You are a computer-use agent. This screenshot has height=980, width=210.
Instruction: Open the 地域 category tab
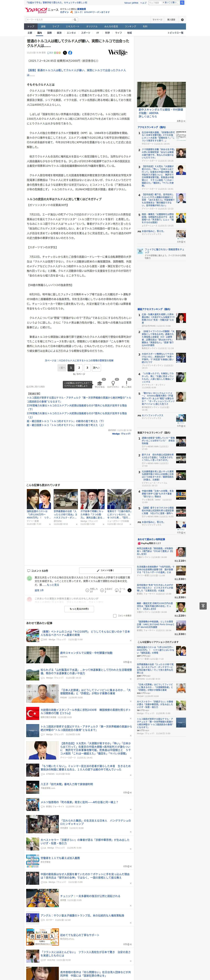tap(129, 33)
